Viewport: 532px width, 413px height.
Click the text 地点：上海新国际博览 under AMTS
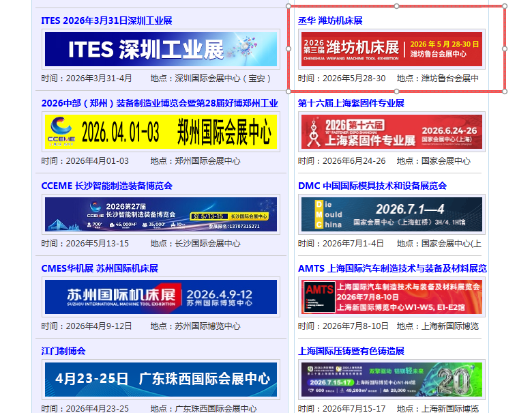(x=438, y=326)
